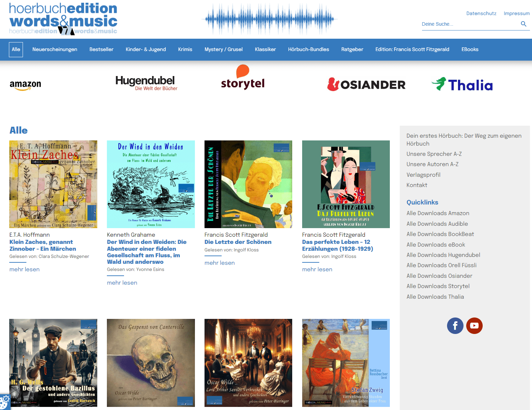Screen dimensions: 532x410
Task: Open Kontakt link
Action: pos(417,185)
